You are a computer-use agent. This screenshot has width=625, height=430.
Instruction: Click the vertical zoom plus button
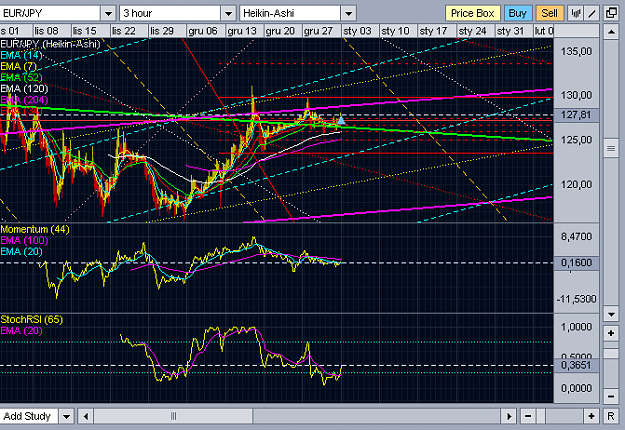[x=611, y=333]
